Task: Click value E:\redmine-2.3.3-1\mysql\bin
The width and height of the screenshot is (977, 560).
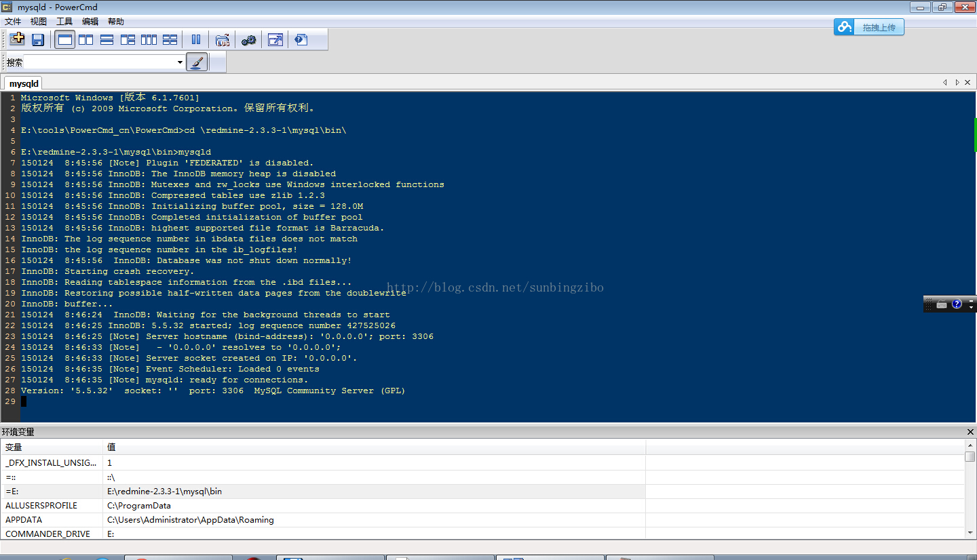Action: pyautogui.click(x=165, y=491)
